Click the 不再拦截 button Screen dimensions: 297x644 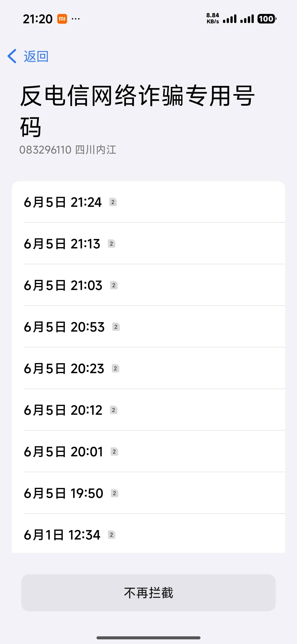(148, 593)
